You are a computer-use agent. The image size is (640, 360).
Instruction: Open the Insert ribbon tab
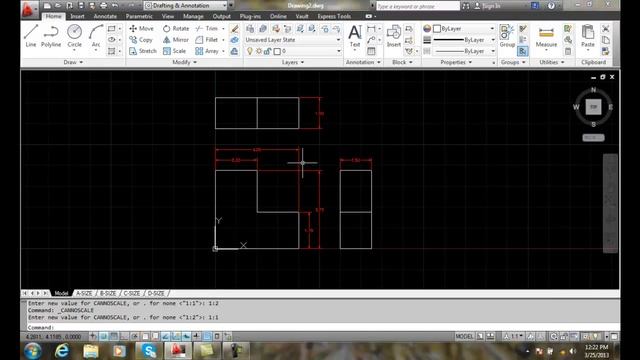tap(77, 16)
